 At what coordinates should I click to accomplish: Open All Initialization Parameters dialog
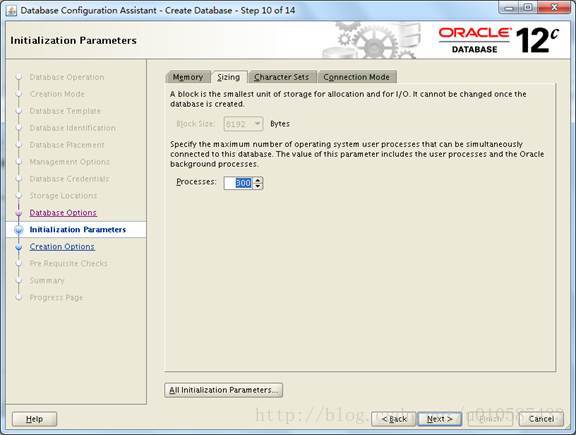pos(223,390)
